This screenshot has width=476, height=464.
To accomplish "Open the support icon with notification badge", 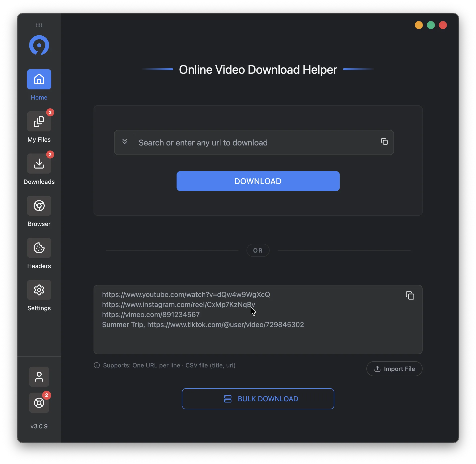I will pos(39,403).
